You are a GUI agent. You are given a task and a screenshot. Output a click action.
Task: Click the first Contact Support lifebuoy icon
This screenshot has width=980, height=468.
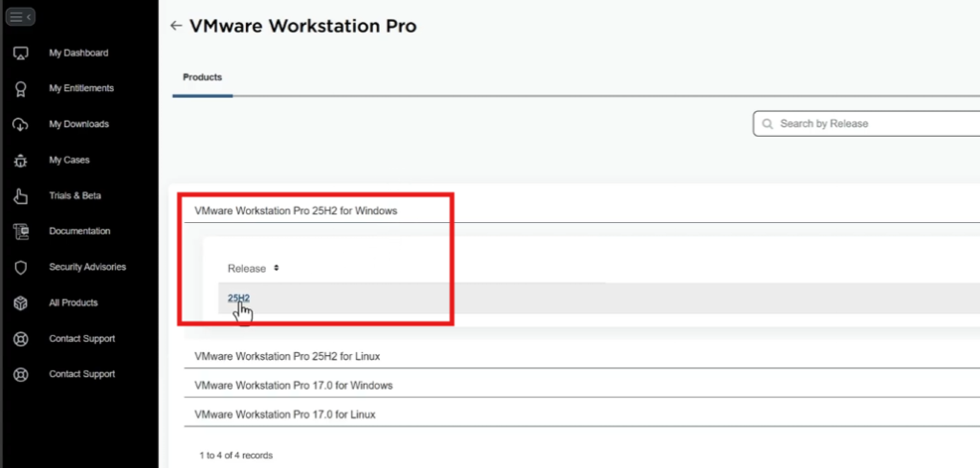[20, 339]
